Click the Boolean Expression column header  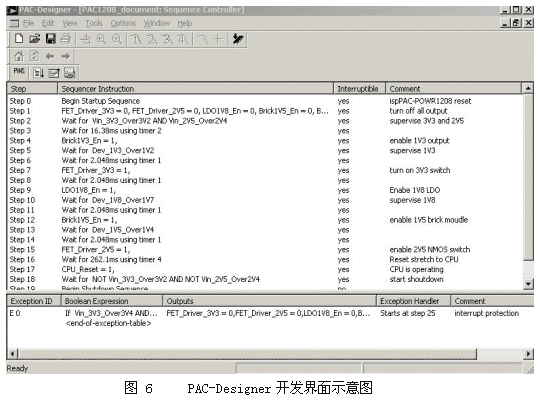[112, 301]
